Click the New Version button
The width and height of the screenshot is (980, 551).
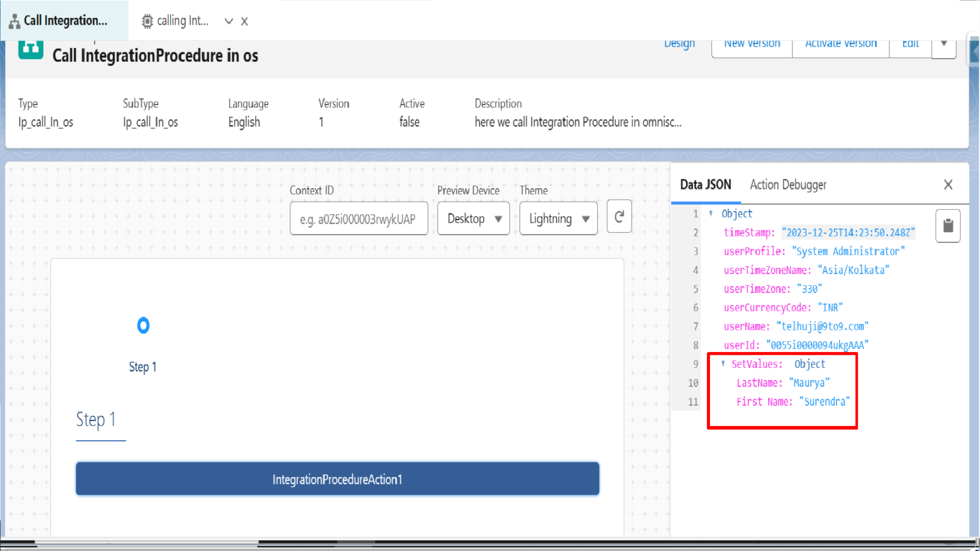click(x=752, y=43)
